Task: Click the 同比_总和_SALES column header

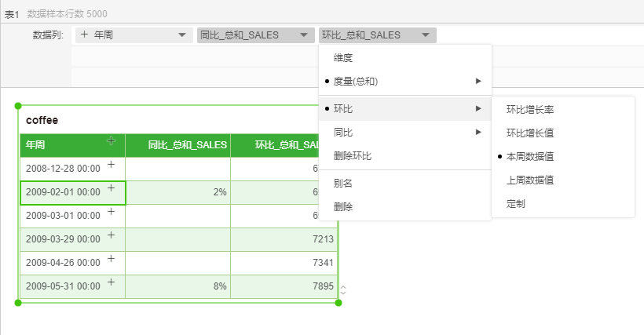Action: pyautogui.click(x=187, y=145)
